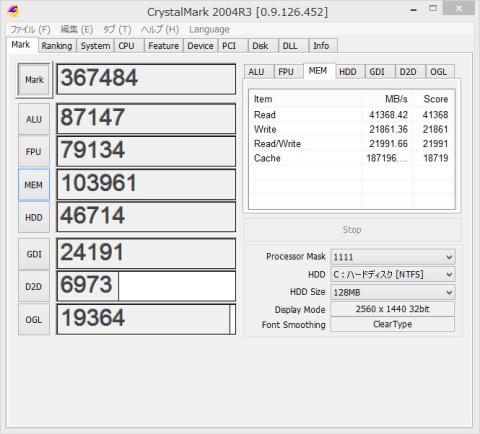Image resolution: width=480 pixels, height=434 pixels.
Task: Click the ClearType font smoothing field
Action: click(x=392, y=324)
